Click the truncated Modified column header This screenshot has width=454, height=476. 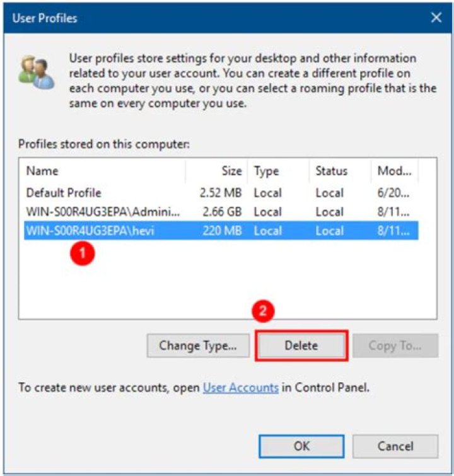pos(394,171)
